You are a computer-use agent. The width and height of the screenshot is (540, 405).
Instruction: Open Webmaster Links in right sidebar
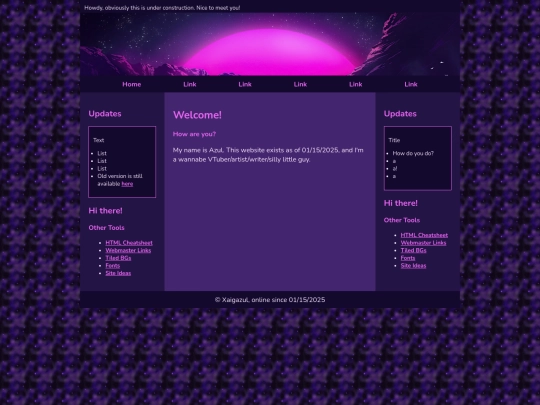pos(423,243)
